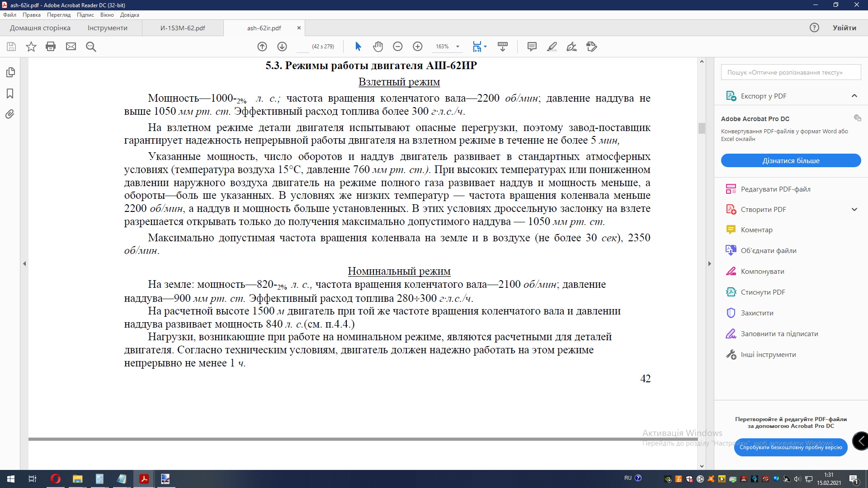Go to previous page arrow
This screenshot has height=488, width=868.
[262, 47]
